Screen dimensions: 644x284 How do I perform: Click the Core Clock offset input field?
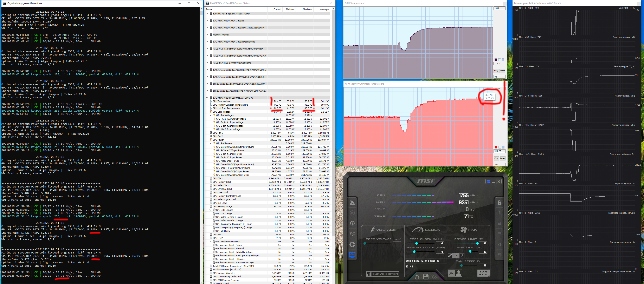click(440, 243)
